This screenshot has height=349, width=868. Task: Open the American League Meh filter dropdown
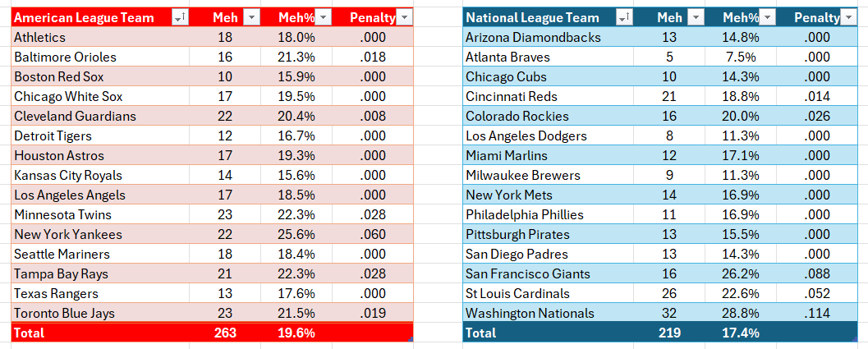tap(251, 18)
